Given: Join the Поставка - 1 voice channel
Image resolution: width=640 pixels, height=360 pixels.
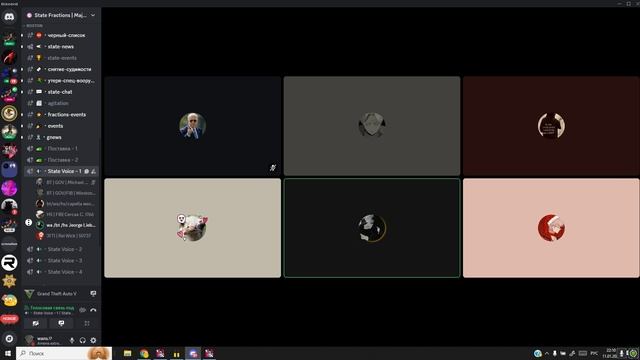Looking at the screenshot, I should 61,149.
